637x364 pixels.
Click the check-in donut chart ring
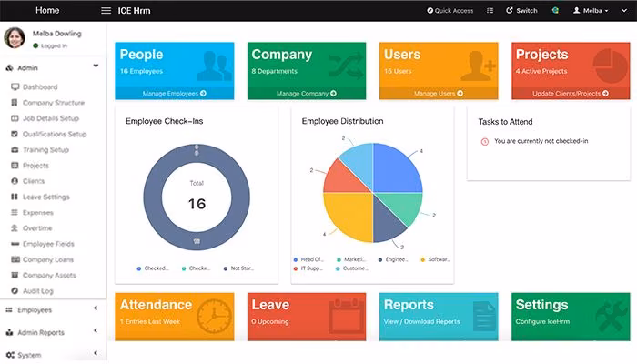[x=152, y=197]
